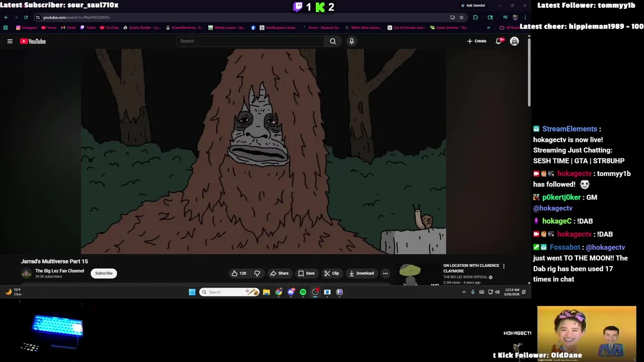Viewport: 644px width, 362px height.
Task: Download the video
Action: [361, 274]
